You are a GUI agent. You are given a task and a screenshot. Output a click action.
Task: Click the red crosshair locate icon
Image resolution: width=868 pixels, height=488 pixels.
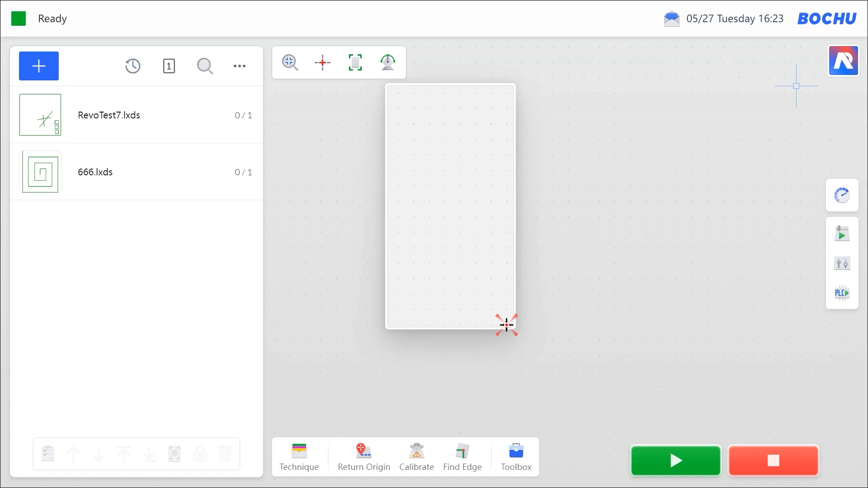[x=322, y=62]
